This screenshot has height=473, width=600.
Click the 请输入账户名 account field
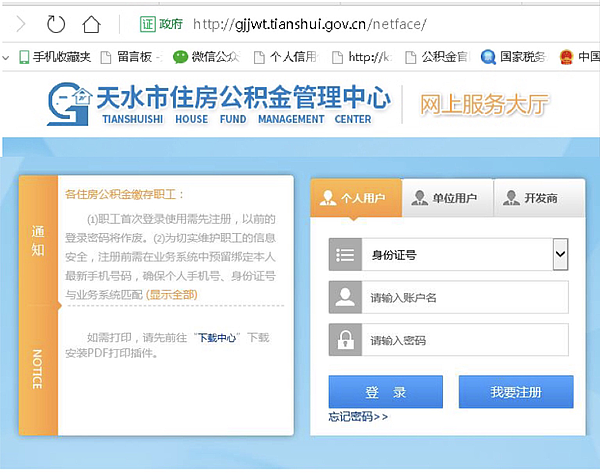point(465,297)
